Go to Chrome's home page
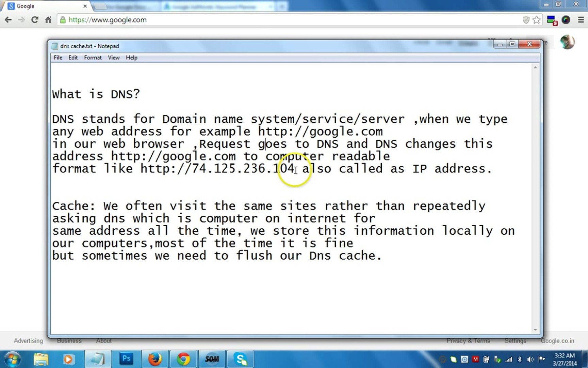 (x=48, y=20)
